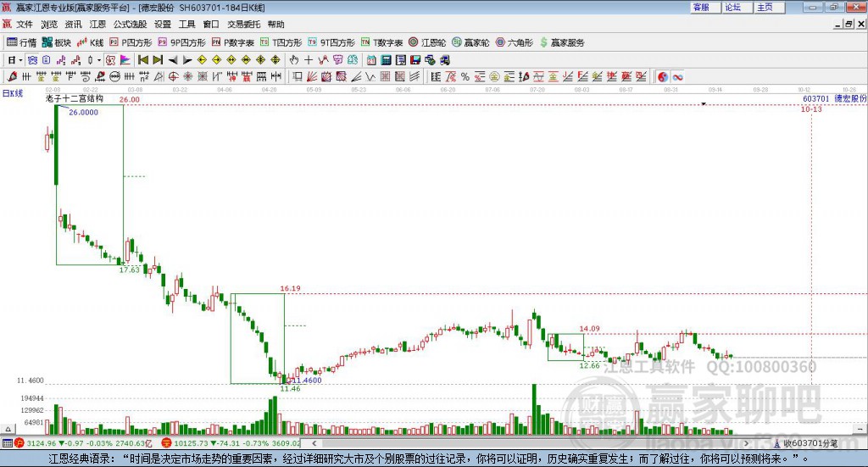Click the 主页 homepage button
Viewport: 868px width, 467px height.
(770, 7)
